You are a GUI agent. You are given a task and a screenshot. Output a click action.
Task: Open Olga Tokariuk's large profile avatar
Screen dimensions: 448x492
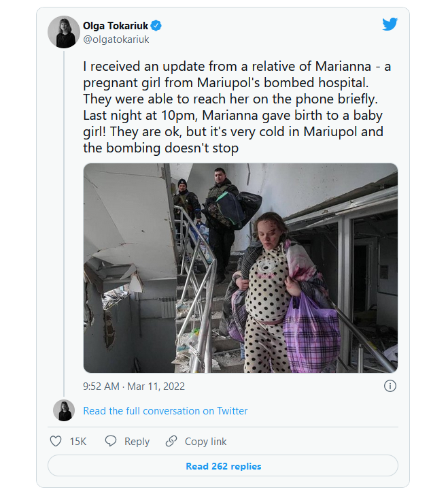pyautogui.click(x=64, y=32)
